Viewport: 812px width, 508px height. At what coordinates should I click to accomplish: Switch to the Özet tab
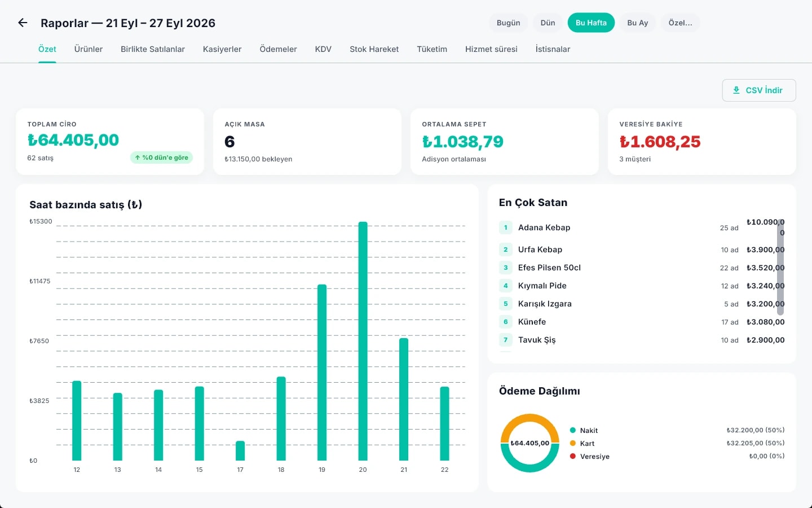tap(47, 49)
